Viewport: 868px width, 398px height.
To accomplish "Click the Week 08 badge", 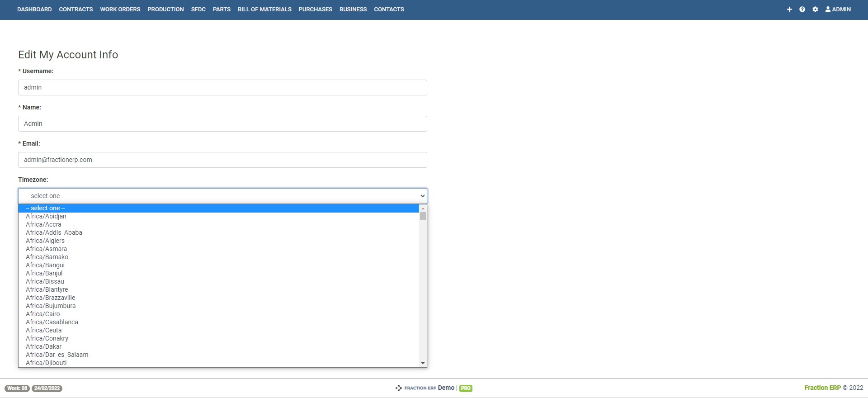I will pyautogui.click(x=17, y=389).
